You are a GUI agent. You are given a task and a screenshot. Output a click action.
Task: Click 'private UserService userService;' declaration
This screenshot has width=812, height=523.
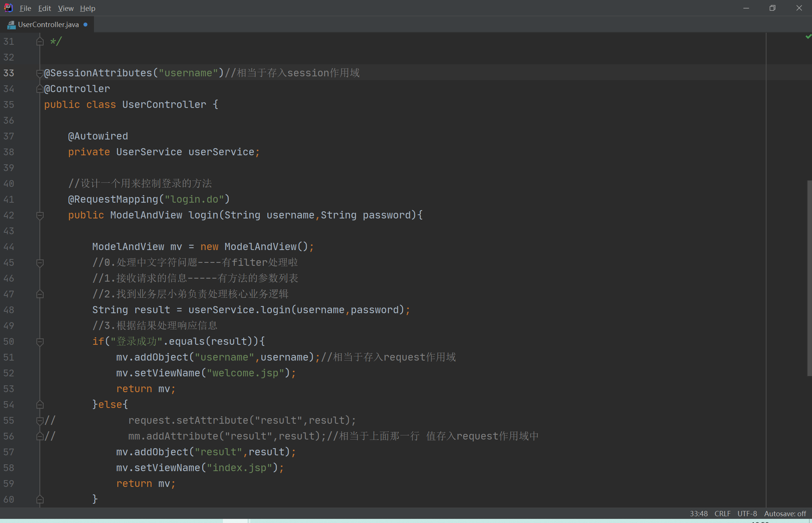tap(164, 152)
